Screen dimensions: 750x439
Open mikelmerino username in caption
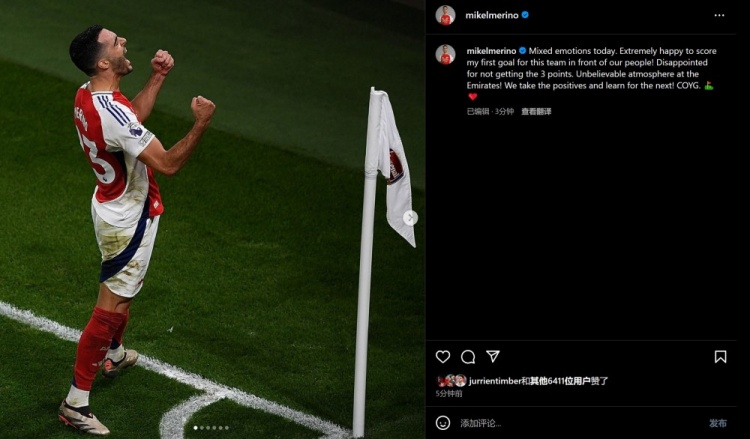tap(491, 51)
